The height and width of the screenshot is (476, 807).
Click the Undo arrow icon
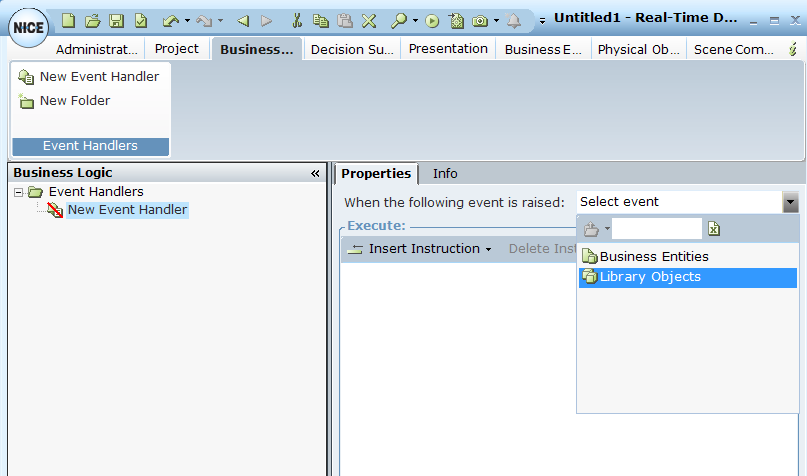tap(170, 20)
